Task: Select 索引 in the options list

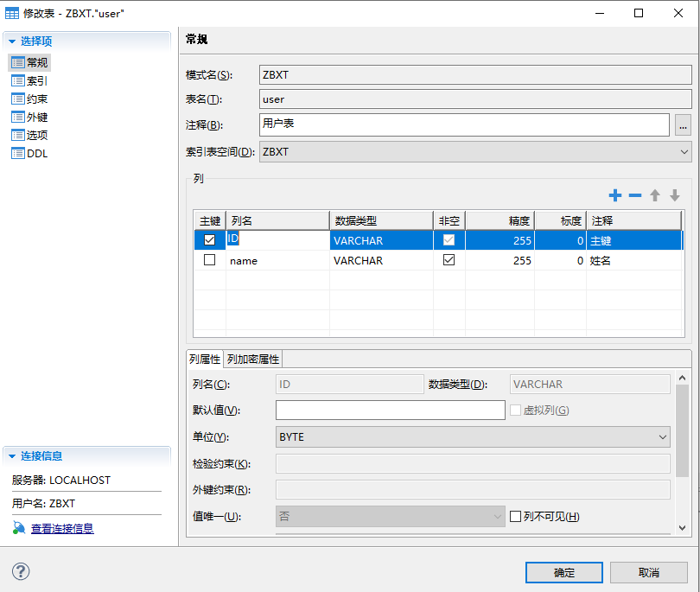Action: [37, 81]
